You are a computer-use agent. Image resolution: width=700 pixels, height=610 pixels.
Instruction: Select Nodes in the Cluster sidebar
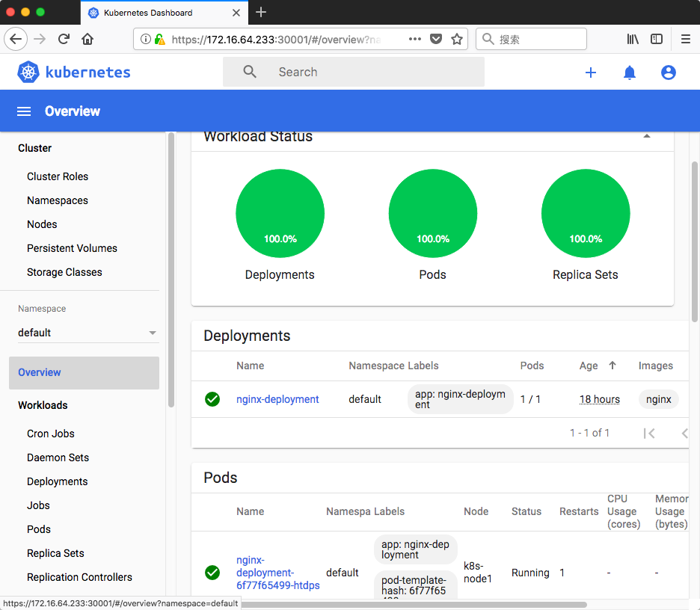click(x=42, y=224)
